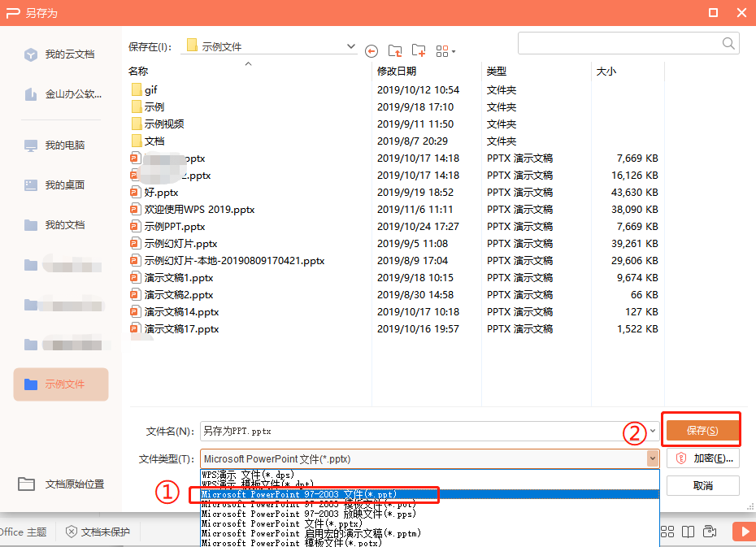The image size is (756, 547).
Task: Go to 我的桌面 in the sidebar
Action: pos(55,185)
